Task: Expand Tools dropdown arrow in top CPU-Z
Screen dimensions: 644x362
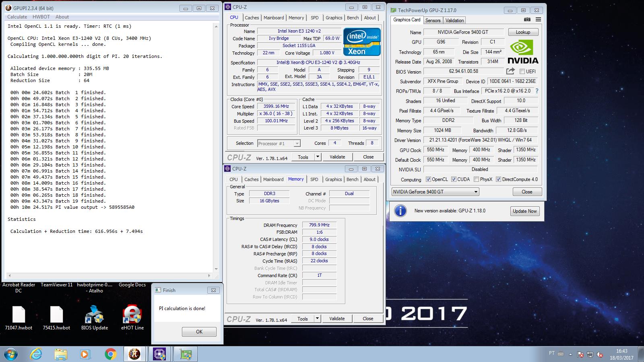Action: click(x=318, y=157)
